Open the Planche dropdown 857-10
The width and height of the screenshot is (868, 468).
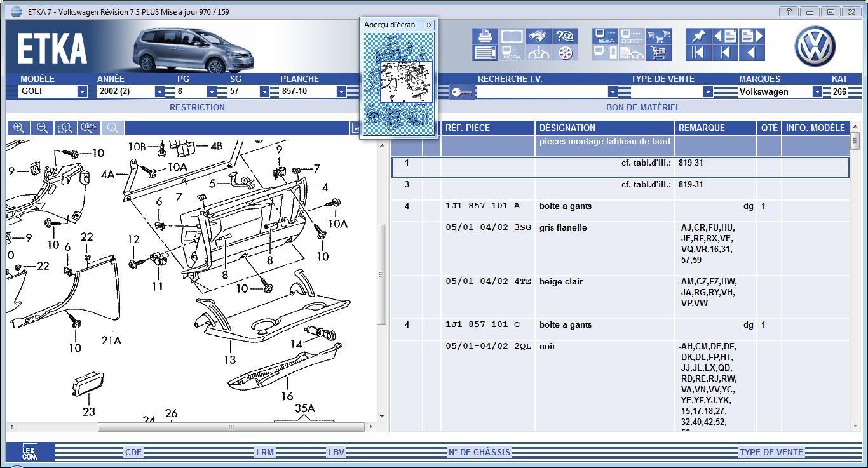pyautogui.click(x=341, y=91)
